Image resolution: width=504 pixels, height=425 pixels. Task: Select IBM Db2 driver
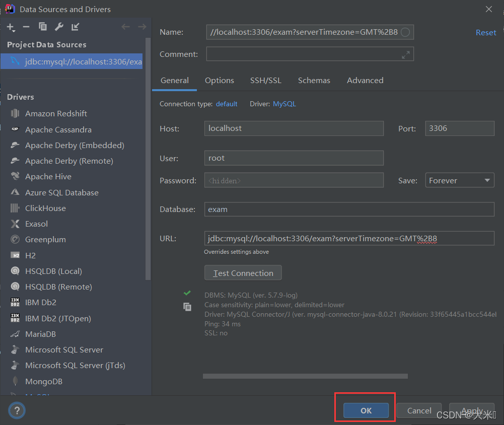coord(40,303)
